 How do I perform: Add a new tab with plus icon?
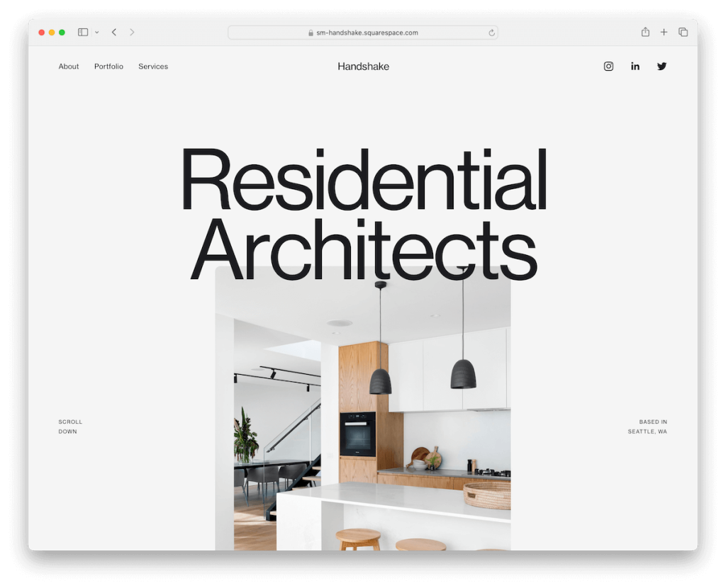pos(664,32)
